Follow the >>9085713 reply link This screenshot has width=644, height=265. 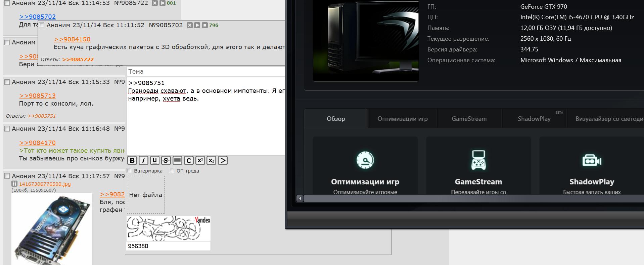pyautogui.click(x=38, y=96)
